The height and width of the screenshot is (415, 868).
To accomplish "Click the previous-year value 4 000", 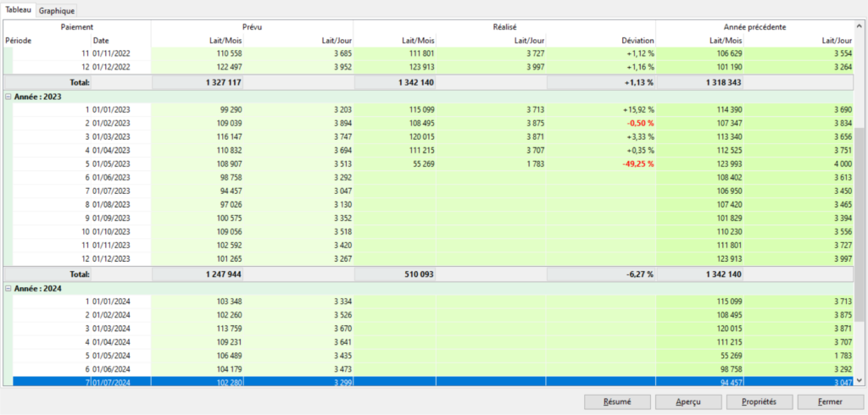I will 843,163.
